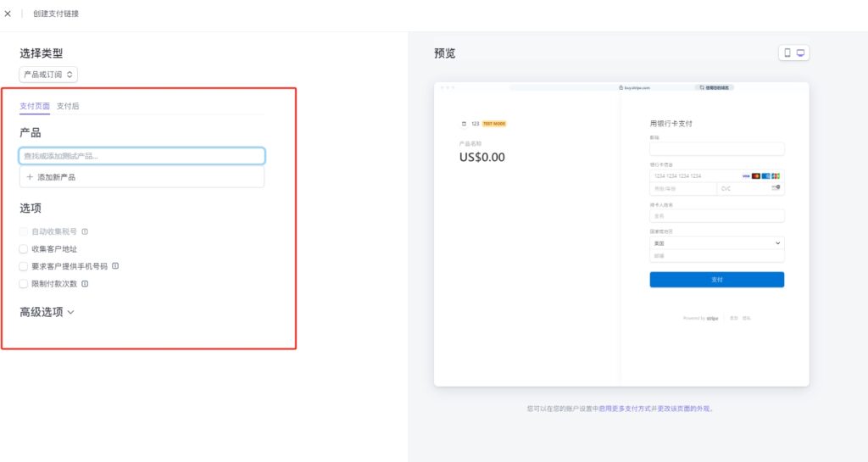Open info icon next to 限制付款次数

pyautogui.click(x=85, y=284)
